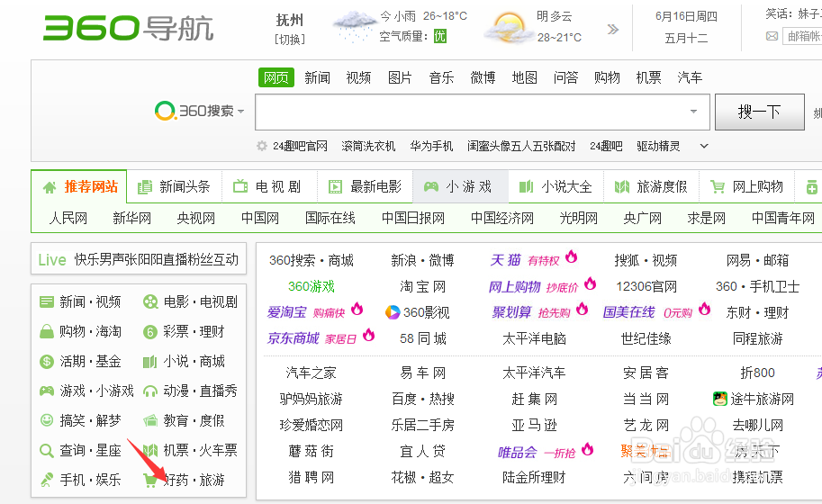822x504 pixels.
Task: Open search box suggestion dropdown arrow
Action: coord(693,111)
